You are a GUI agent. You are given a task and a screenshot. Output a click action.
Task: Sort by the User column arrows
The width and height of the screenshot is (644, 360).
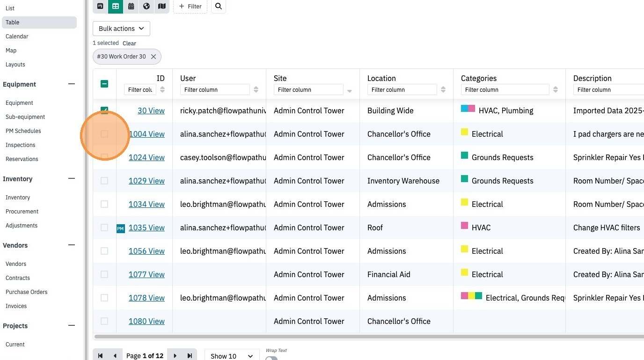(x=256, y=89)
